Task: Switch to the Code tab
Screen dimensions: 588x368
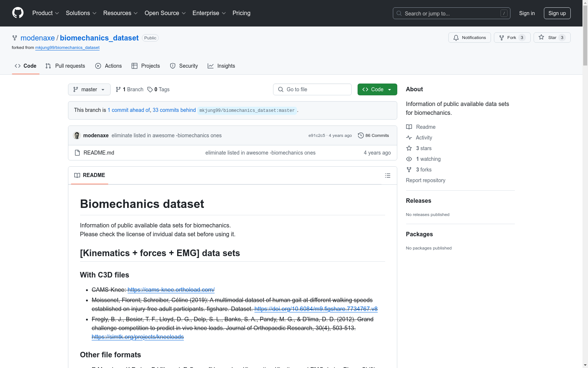Action: 26,66
